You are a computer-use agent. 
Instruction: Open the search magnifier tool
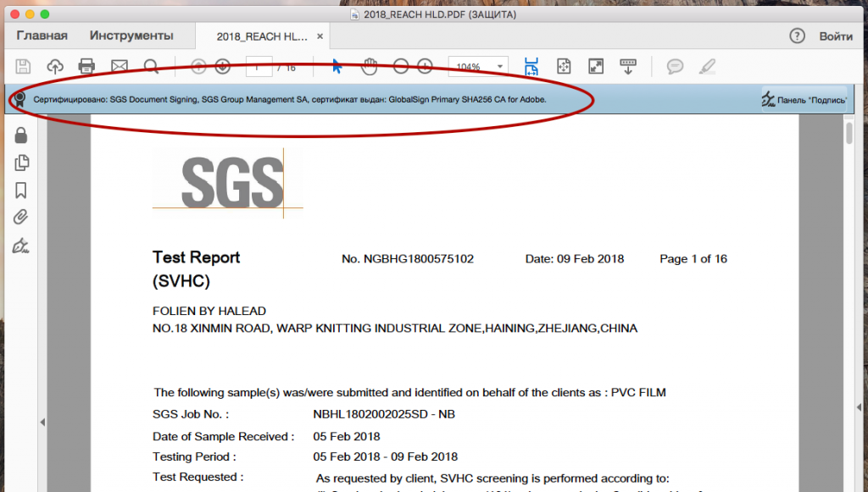click(x=151, y=66)
